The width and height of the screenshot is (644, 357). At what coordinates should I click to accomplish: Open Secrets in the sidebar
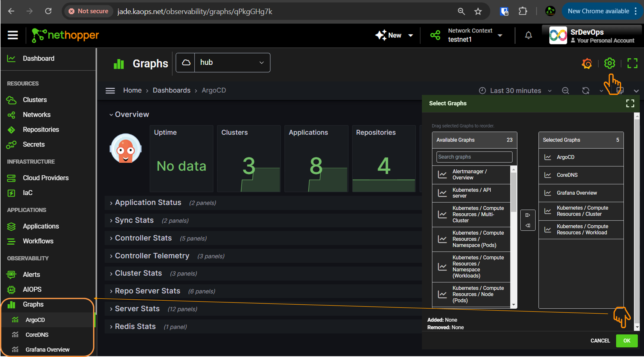coord(48,144)
